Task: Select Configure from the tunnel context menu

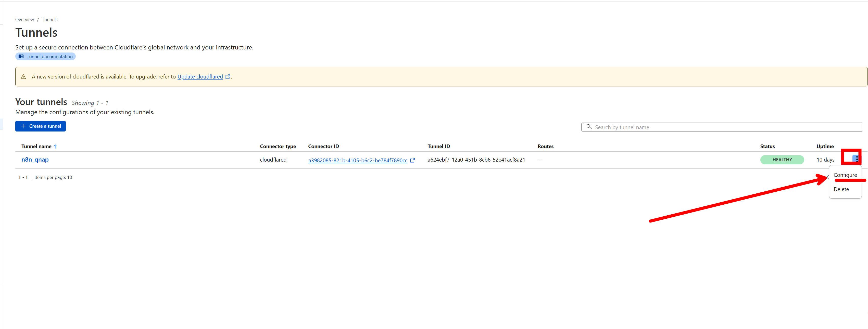Action: [846, 175]
